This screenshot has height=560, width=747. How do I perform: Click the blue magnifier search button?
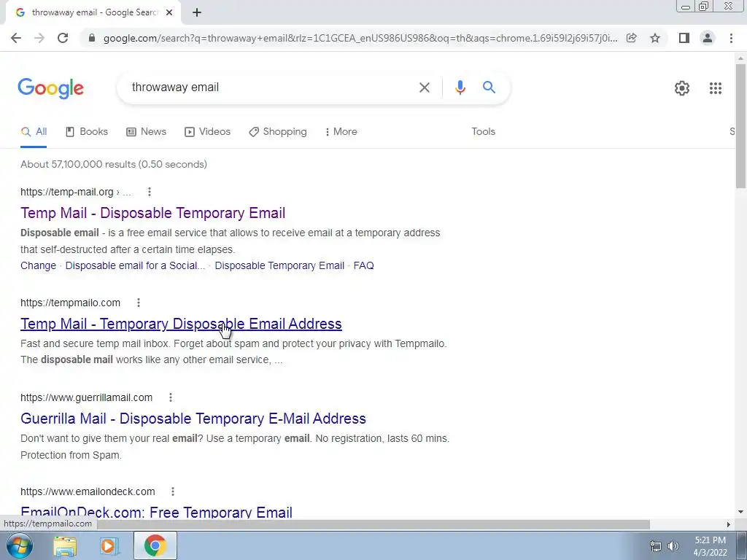click(x=489, y=87)
